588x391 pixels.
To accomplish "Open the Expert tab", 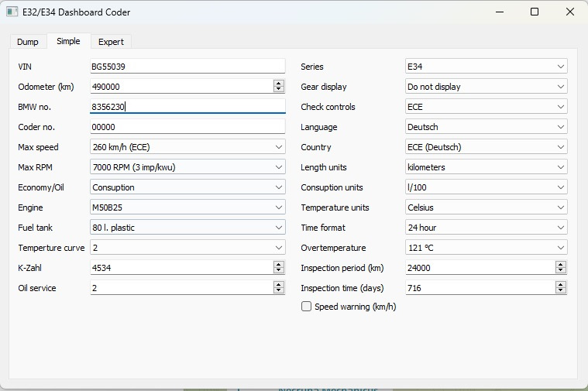I will coord(111,42).
